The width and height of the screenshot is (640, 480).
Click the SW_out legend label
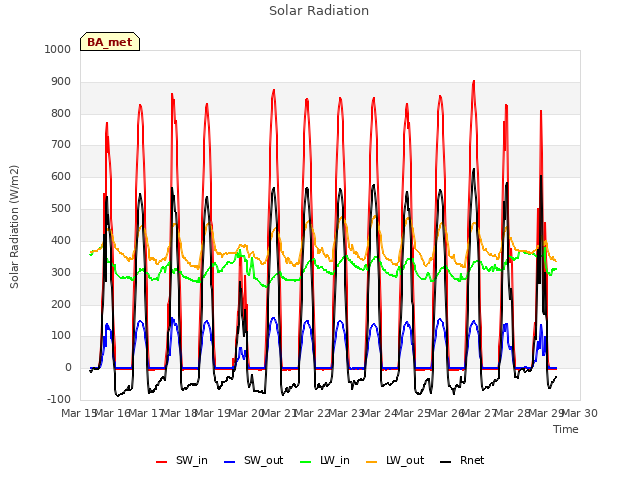pyautogui.click(x=263, y=460)
